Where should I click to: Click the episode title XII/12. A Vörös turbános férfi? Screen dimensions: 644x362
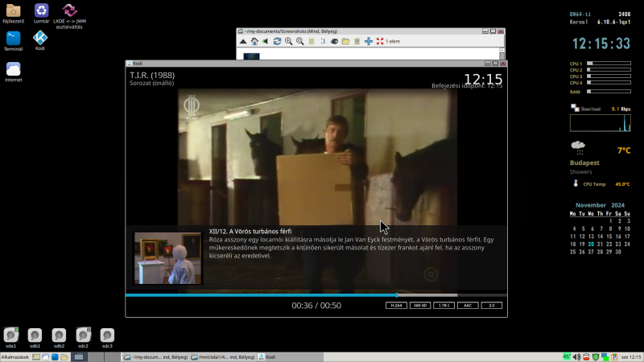click(250, 232)
